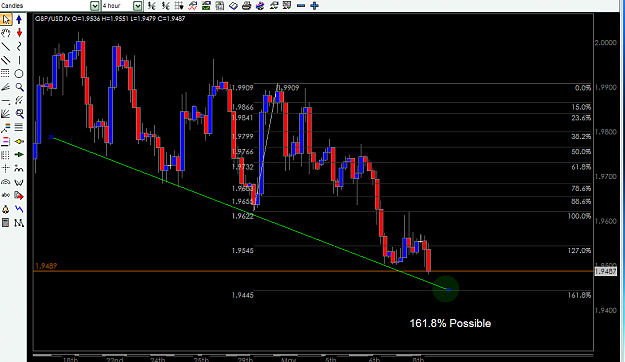Select the yellow left arrow tool
625x362 pixels.
point(19,141)
